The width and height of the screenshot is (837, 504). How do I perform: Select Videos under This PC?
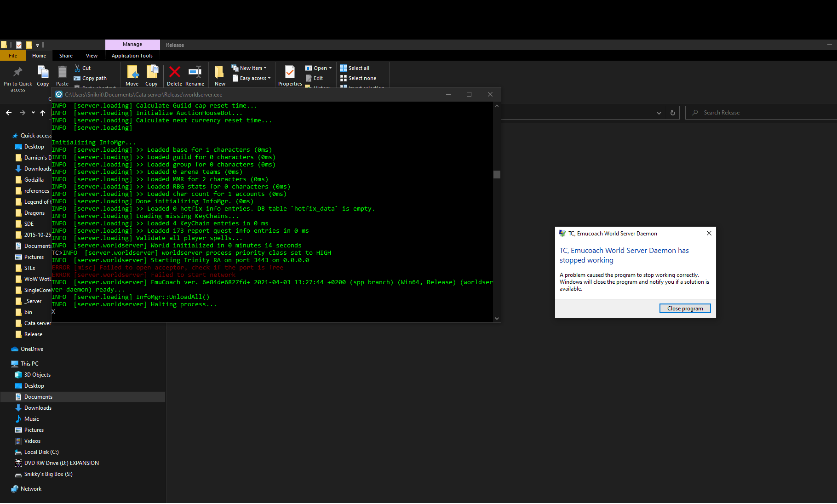28,441
